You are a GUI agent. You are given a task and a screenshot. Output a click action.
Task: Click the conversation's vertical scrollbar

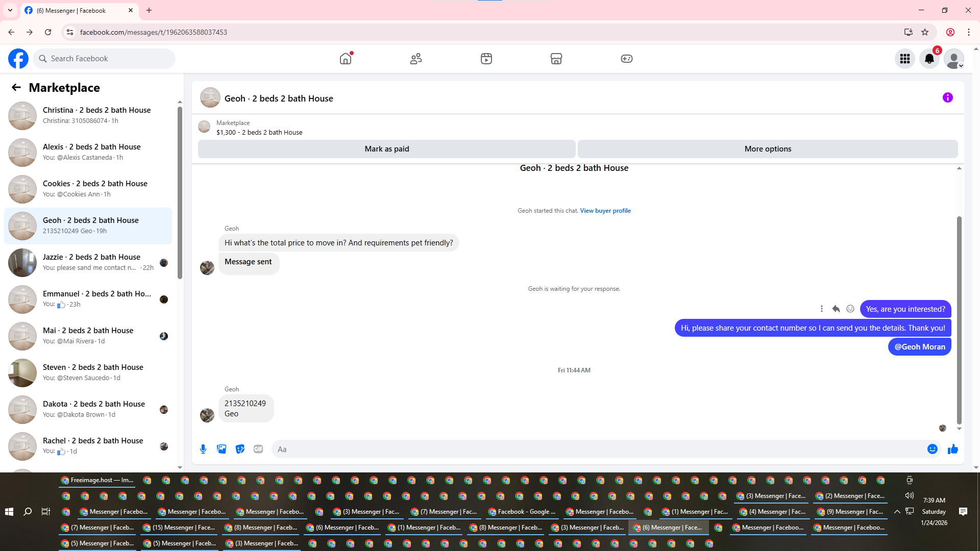pos(959,320)
